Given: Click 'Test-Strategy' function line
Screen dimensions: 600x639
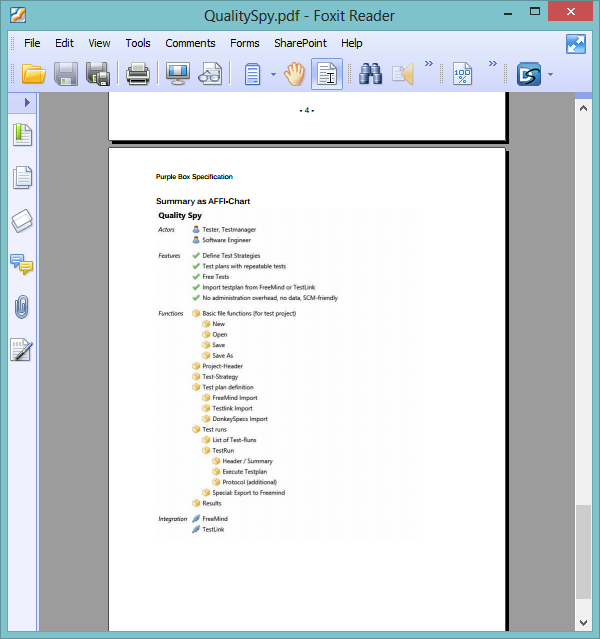Looking at the screenshot, I should tap(220, 377).
